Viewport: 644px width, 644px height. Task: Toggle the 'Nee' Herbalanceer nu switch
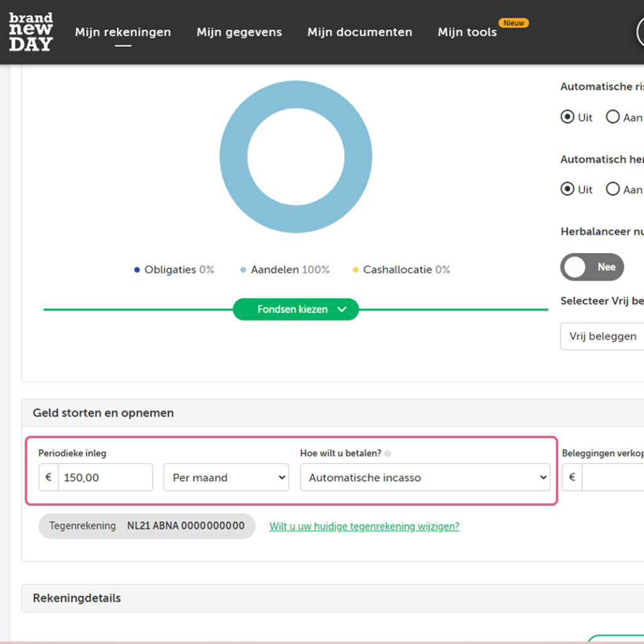tap(592, 267)
